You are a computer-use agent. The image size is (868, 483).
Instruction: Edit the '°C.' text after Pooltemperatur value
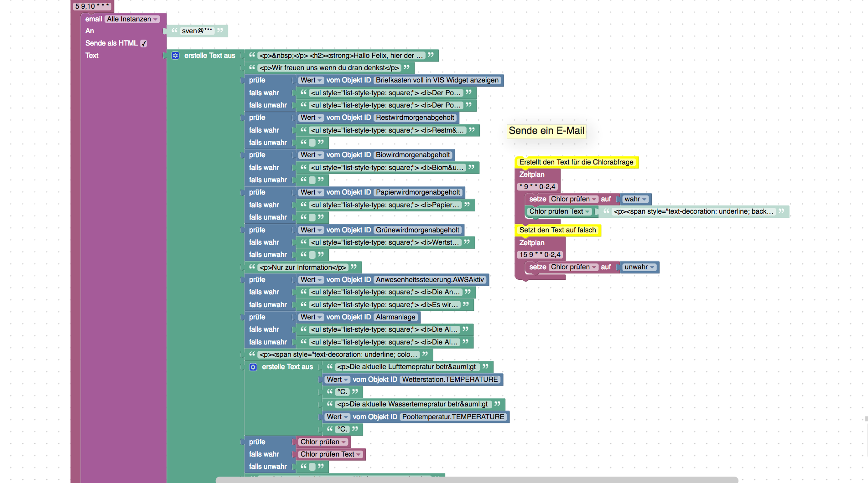(x=343, y=429)
